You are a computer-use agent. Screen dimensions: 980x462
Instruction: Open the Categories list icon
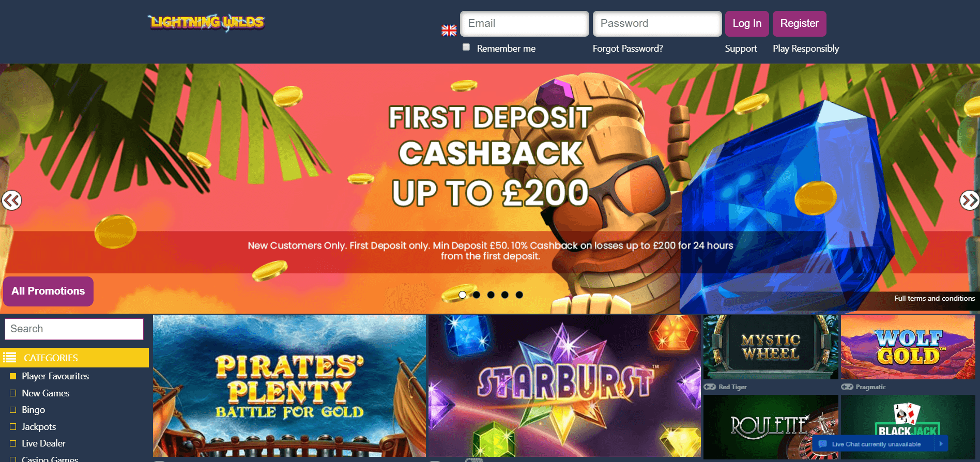[9, 358]
